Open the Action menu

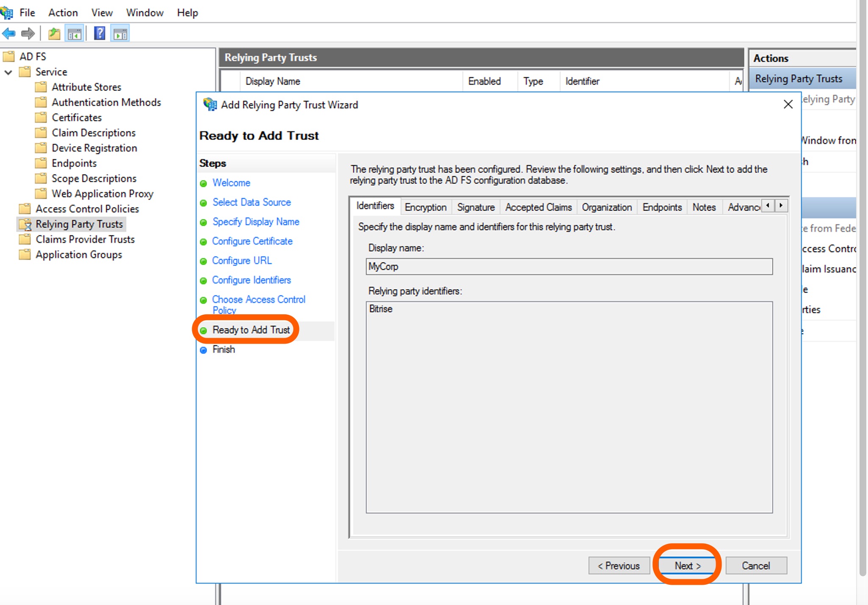[63, 13]
